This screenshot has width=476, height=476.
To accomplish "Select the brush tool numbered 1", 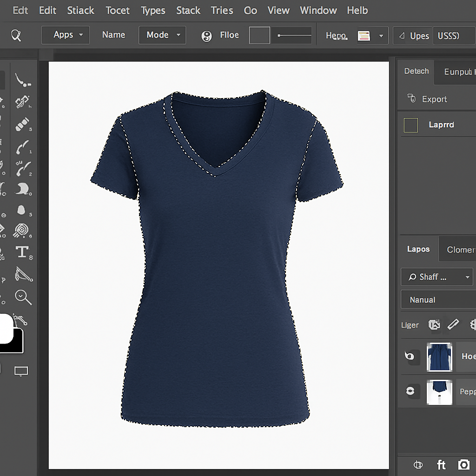I will (x=23, y=146).
